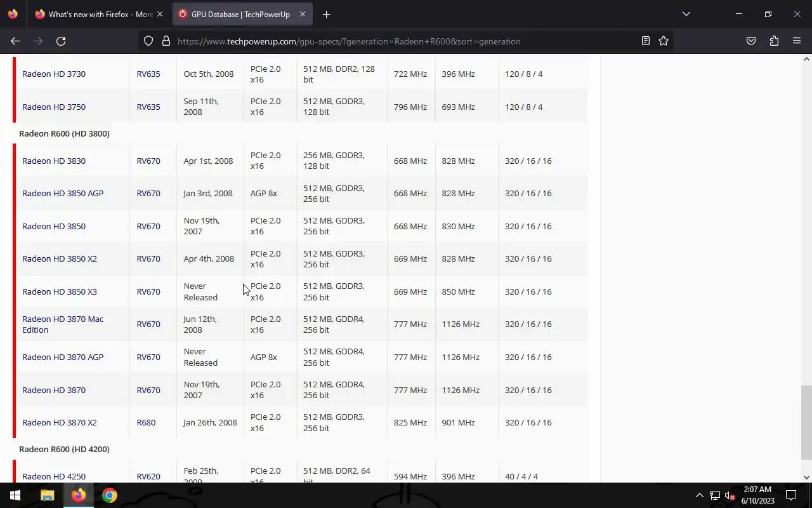This screenshot has height=508, width=812.
Task: Click the Firefox View icon in tab bar
Action: coord(13,14)
